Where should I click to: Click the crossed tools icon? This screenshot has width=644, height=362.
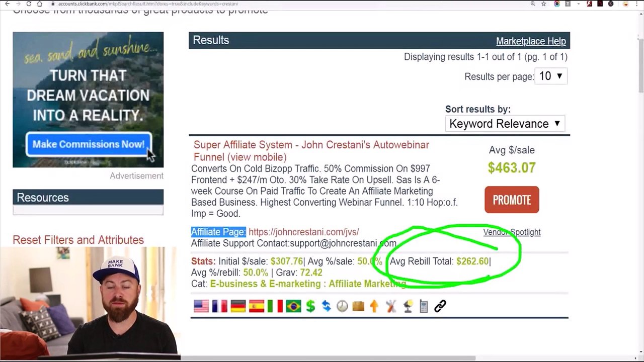pos(391,306)
